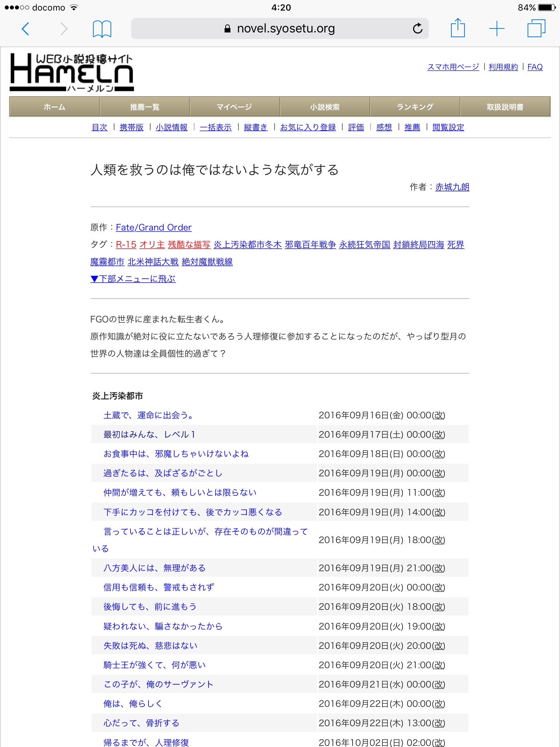This screenshot has height=747, width=560.
Task: Select the 炎上汚染都市冬木 tag
Action: (248, 245)
